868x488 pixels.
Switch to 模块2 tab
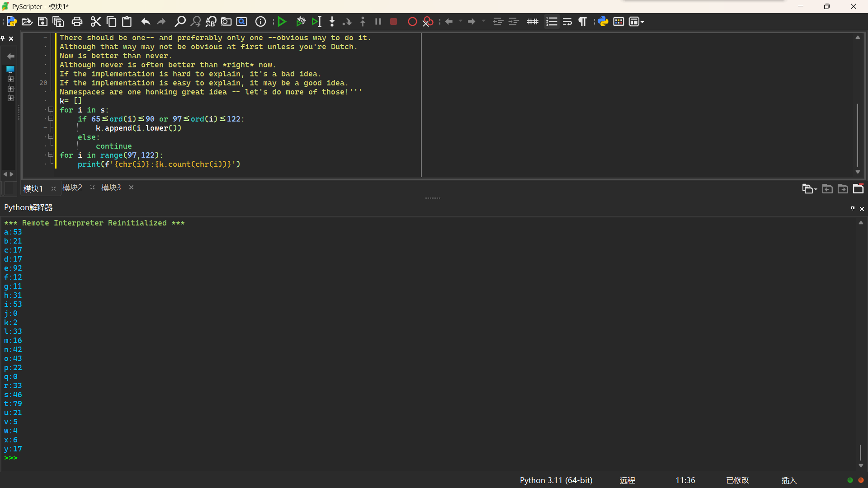72,188
